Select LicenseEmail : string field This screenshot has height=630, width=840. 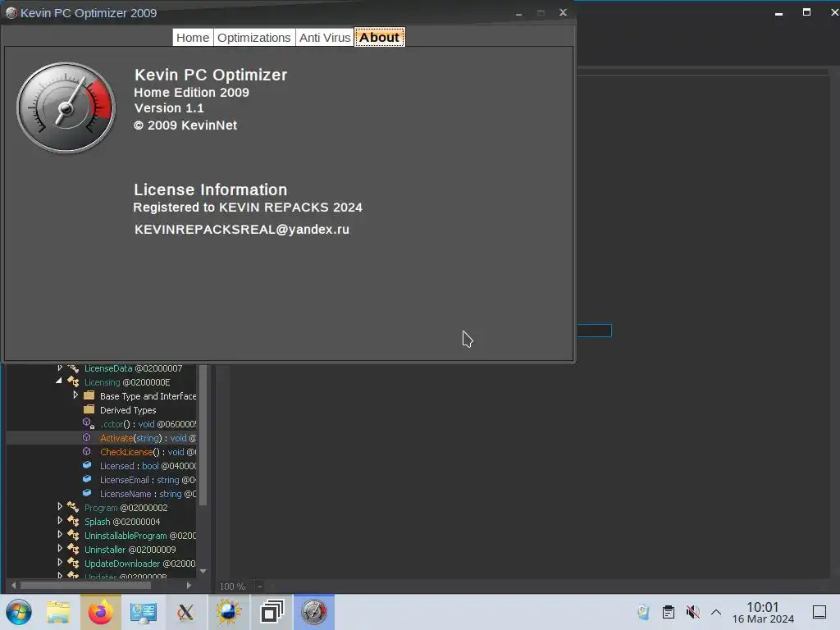click(x=148, y=480)
